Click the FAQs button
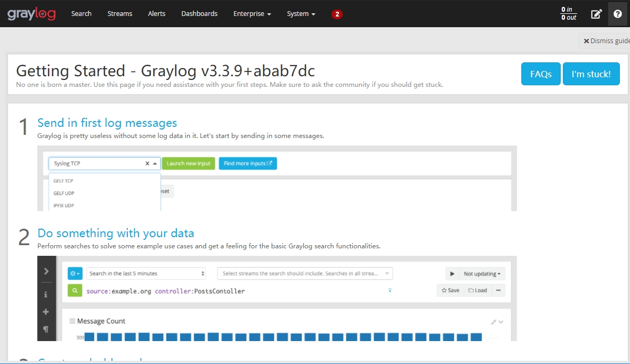 point(540,74)
